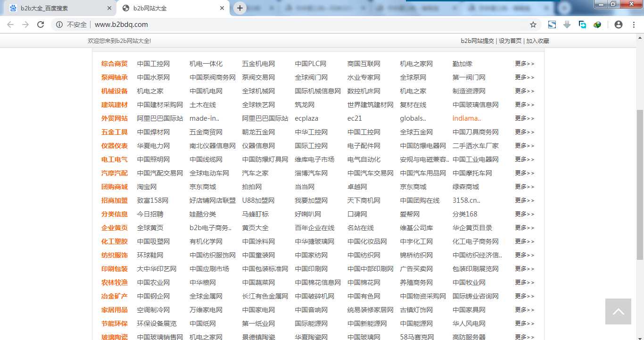
Task: Open the b2b网站提交 link
Action: pyautogui.click(x=477, y=41)
